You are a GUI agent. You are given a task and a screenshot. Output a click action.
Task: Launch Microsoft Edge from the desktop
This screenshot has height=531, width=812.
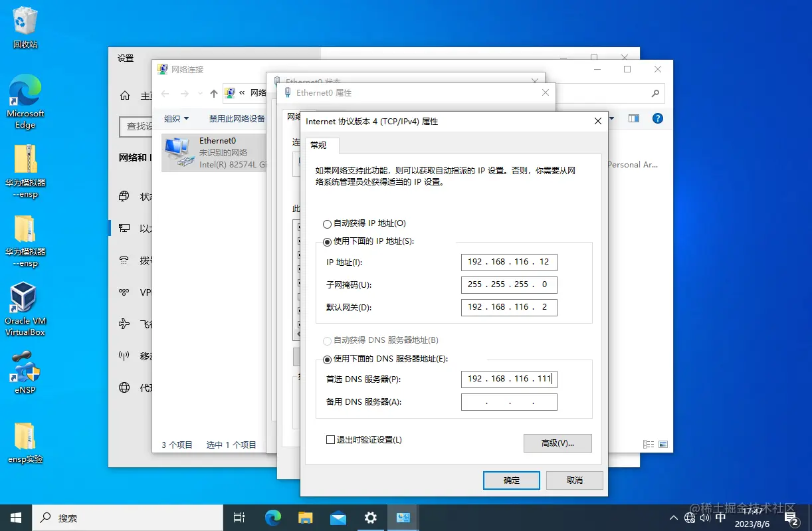click(x=25, y=101)
